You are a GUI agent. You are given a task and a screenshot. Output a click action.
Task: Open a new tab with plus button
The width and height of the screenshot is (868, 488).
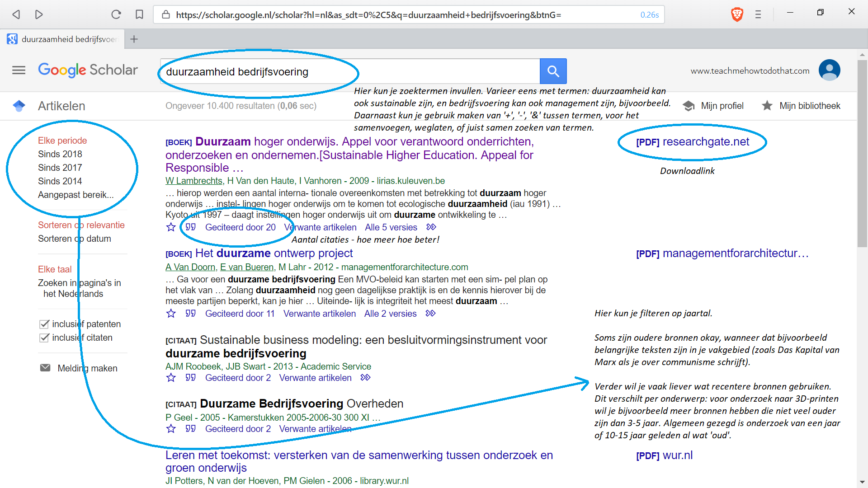click(134, 39)
